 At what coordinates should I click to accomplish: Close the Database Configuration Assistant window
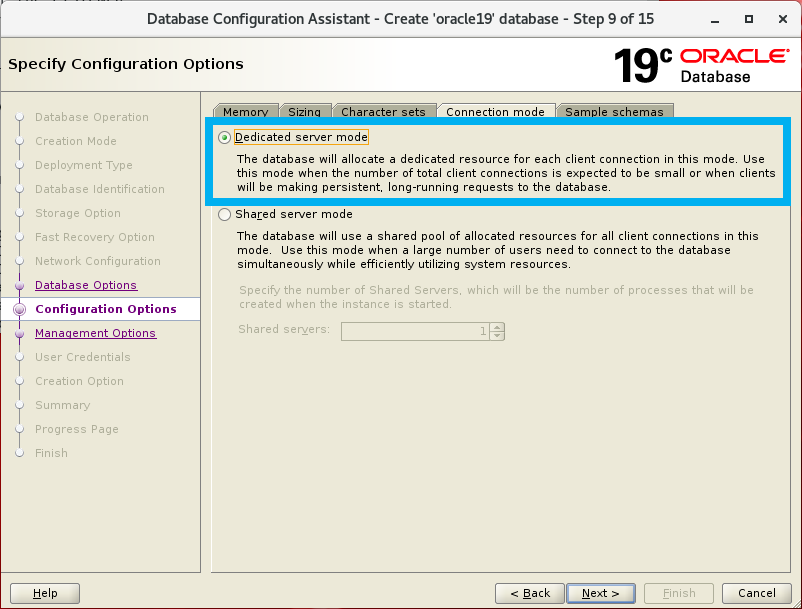point(783,19)
